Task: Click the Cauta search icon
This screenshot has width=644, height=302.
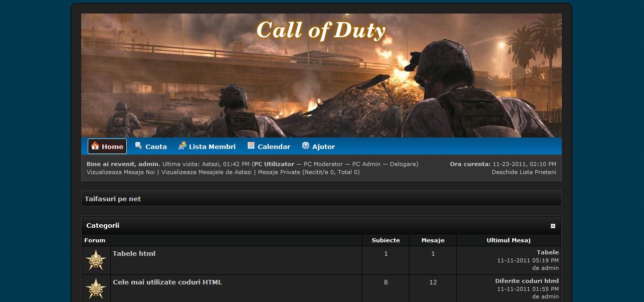Action: pos(139,146)
